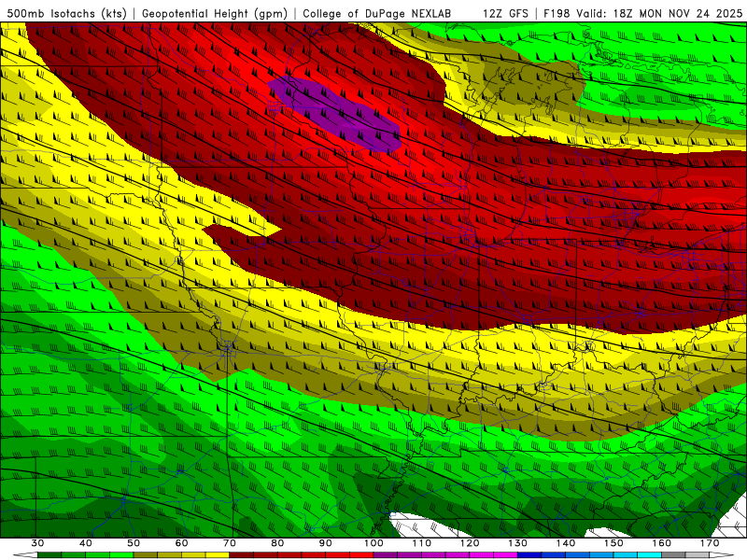The width and height of the screenshot is (747, 560).
Task: Click the 170 label on the color scale
Action: coord(710,543)
